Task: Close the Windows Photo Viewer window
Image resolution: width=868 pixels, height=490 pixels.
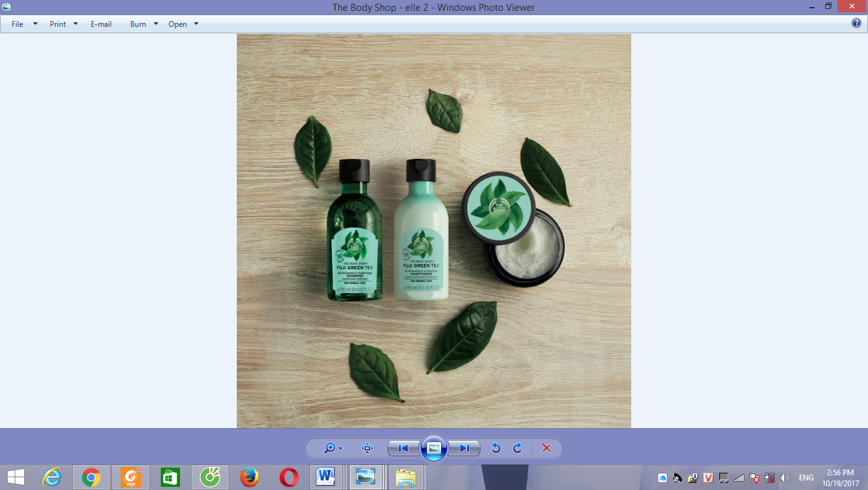Action: [x=853, y=6]
